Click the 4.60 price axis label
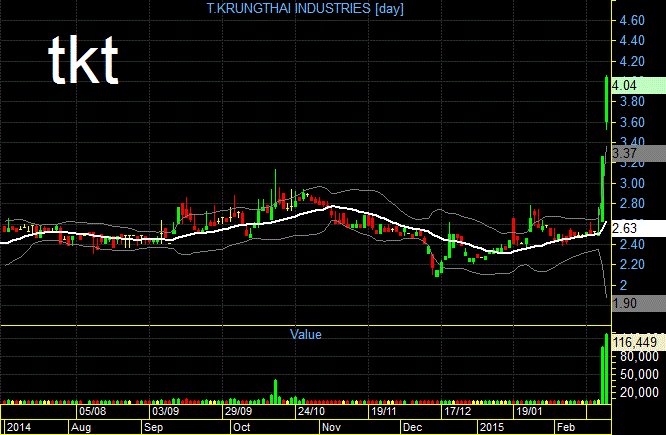This screenshot has width=666, height=435. point(632,20)
